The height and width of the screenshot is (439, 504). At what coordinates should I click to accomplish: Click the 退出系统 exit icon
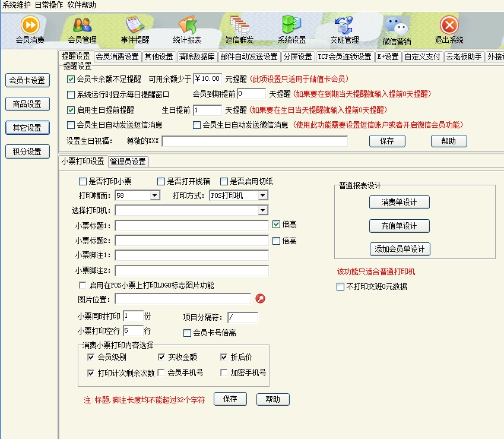click(x=449, y=26)
